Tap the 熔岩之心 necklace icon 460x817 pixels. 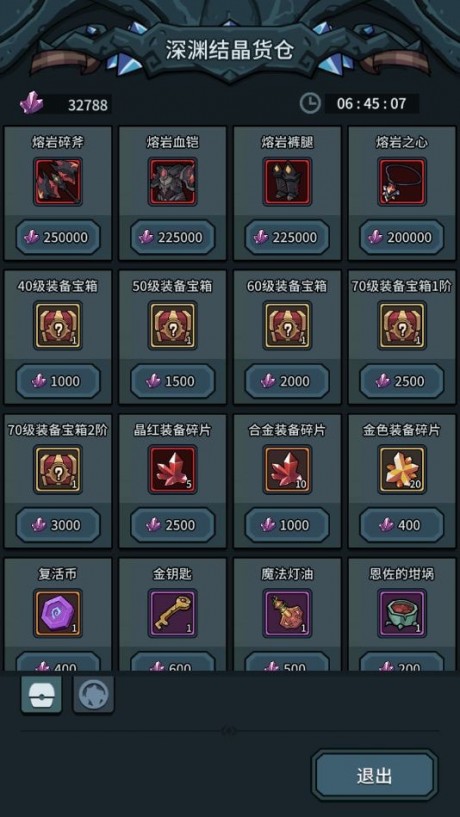[x=402, y=182]
